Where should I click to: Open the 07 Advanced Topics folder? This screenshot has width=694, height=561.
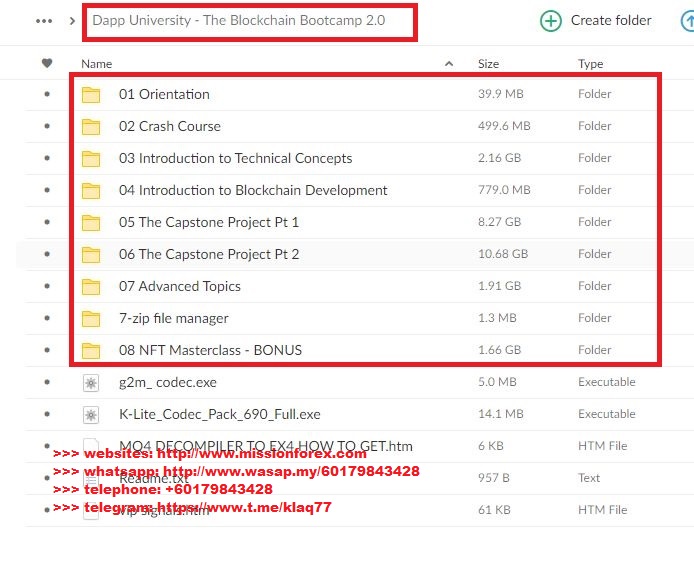(x=180, y=286)
